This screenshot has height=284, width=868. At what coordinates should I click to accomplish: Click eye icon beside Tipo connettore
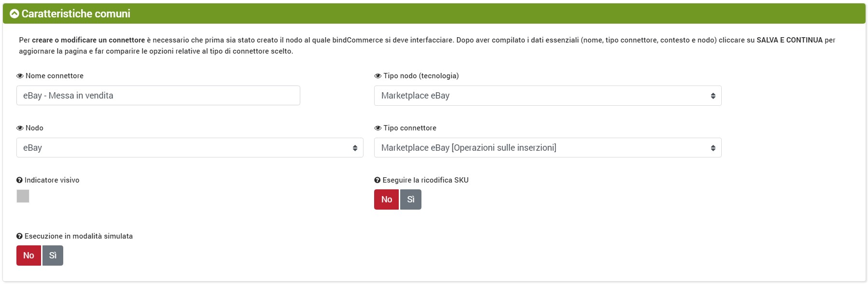point(378,128)
